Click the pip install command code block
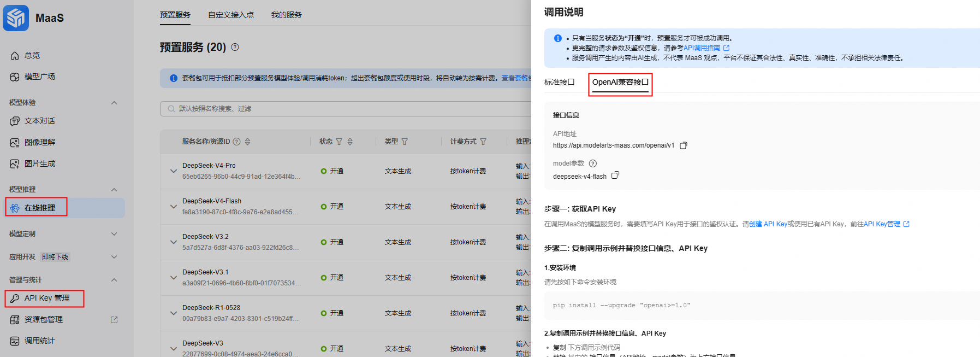 coord(762,305)
